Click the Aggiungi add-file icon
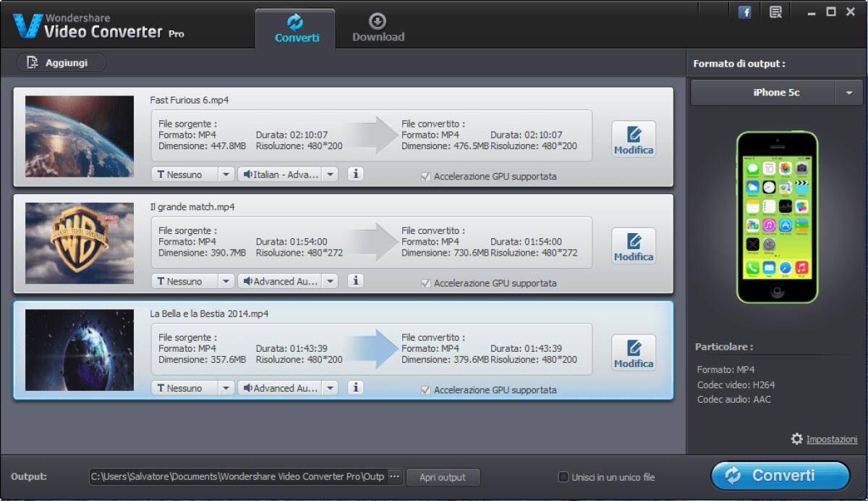 click(x=31, y=62)
